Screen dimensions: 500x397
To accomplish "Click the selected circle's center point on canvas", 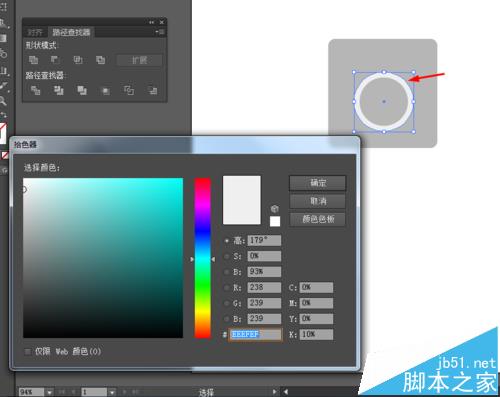I will point(384,102).
